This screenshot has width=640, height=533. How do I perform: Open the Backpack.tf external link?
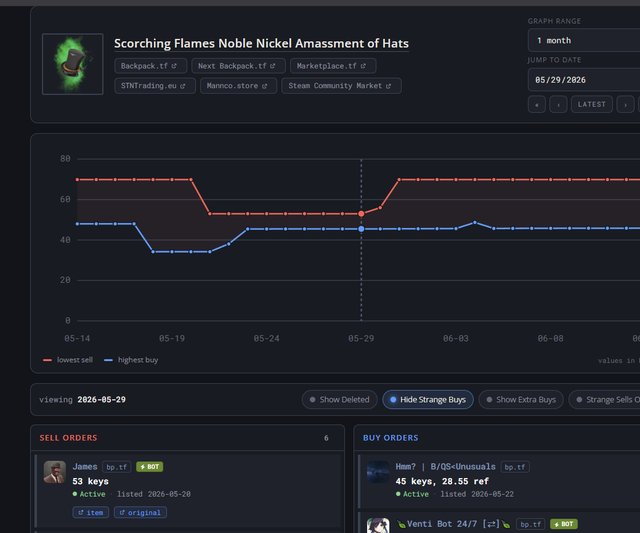point(151,66)
